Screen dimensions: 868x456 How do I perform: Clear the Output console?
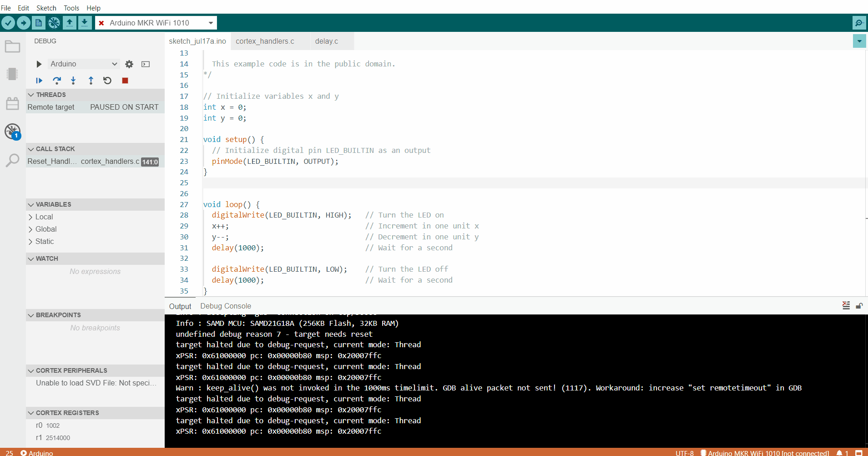point(846,305)
